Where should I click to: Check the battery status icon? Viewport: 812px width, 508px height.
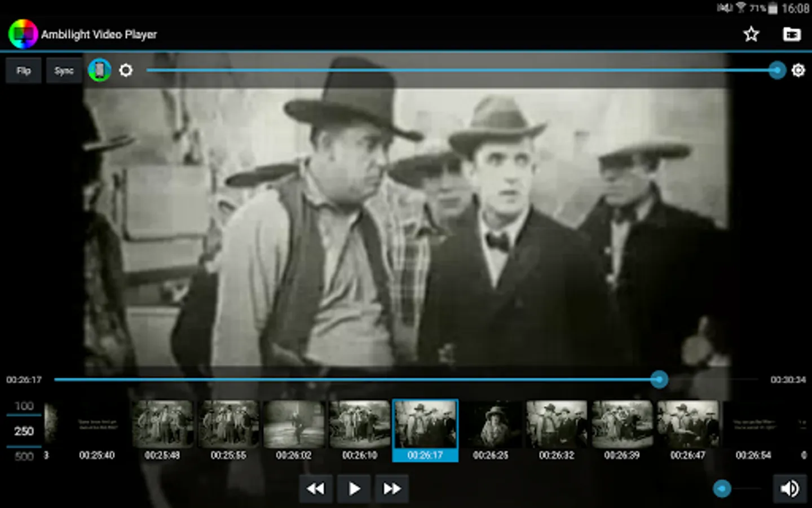coord(773,8)
